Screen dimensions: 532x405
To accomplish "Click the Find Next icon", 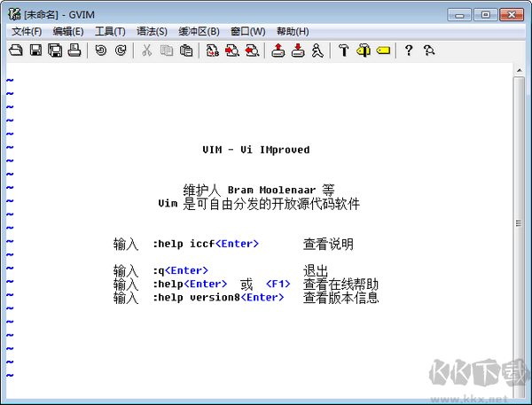I will point(232,51).
